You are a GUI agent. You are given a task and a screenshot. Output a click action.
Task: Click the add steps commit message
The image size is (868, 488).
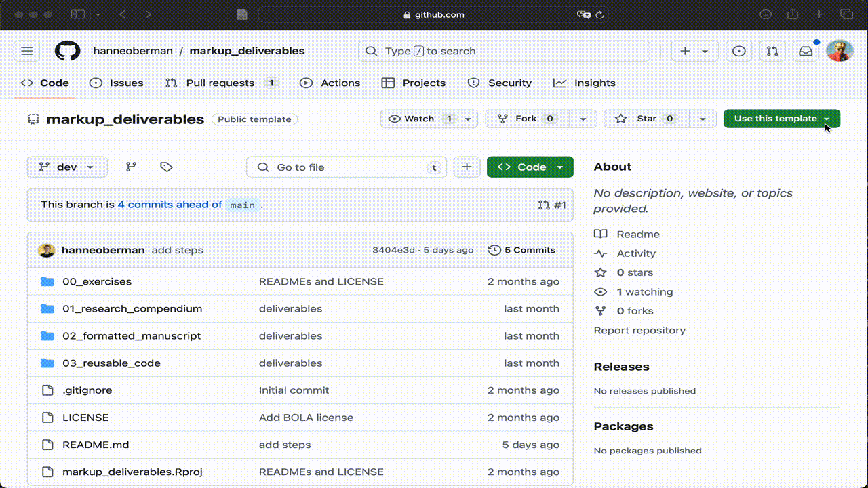pyautogui.click(x=178, y=250)
